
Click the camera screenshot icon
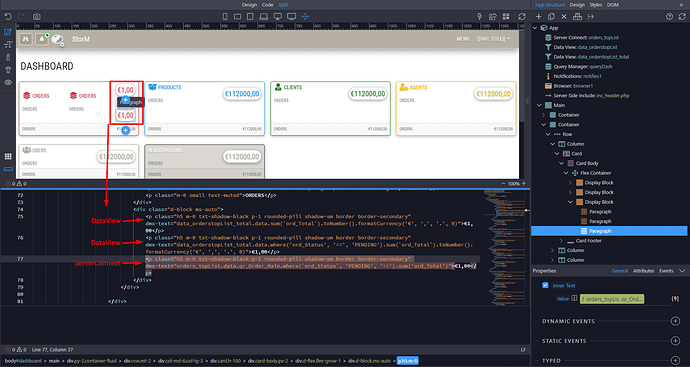tap(37, 16)
